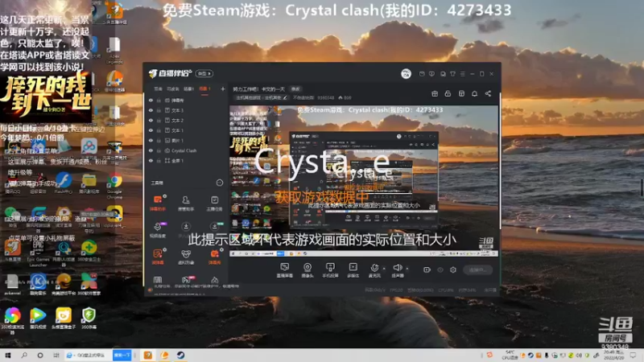This screenshot has height=362, width=644.
Task: Toggle visibility of 全屏 1 layer
Action: (151, 160)
